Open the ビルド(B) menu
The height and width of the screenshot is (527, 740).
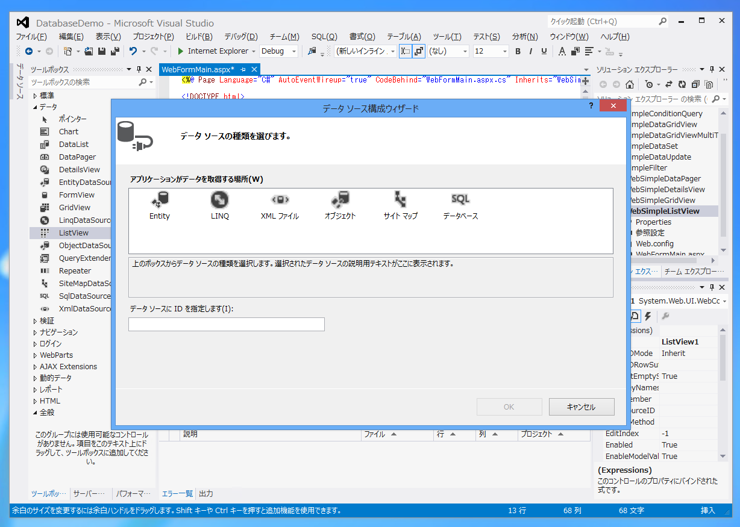tap(199, 37)
